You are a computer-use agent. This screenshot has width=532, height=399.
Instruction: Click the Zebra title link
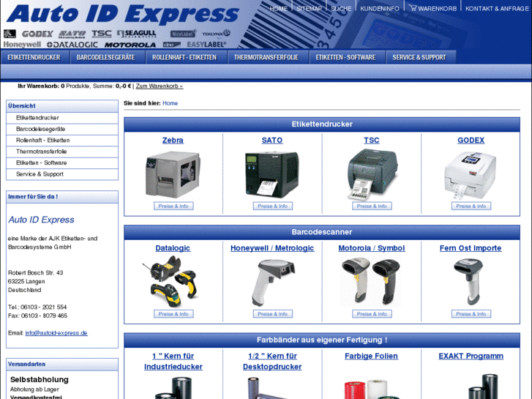pos(173,141)
